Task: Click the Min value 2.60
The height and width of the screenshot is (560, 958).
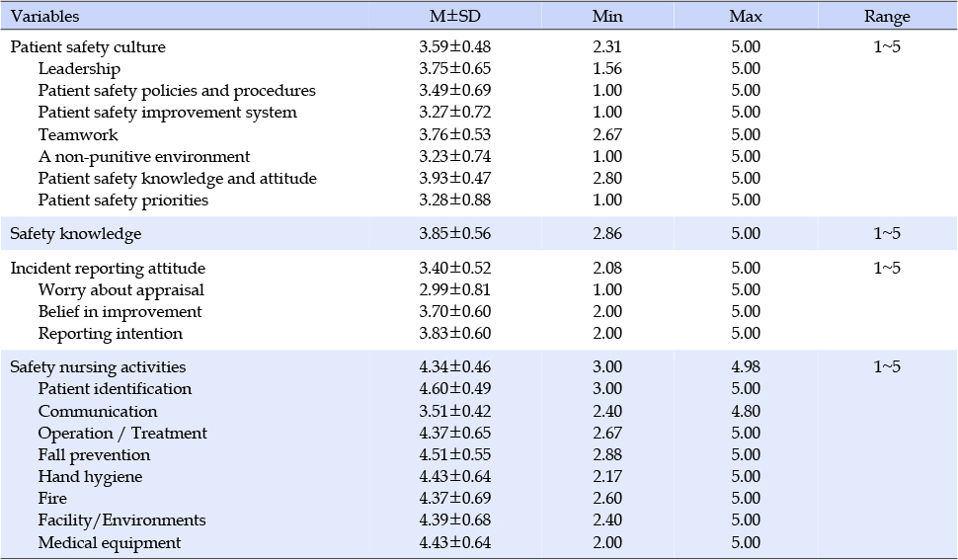Action: pyautogui.click(x=607, y=499)
